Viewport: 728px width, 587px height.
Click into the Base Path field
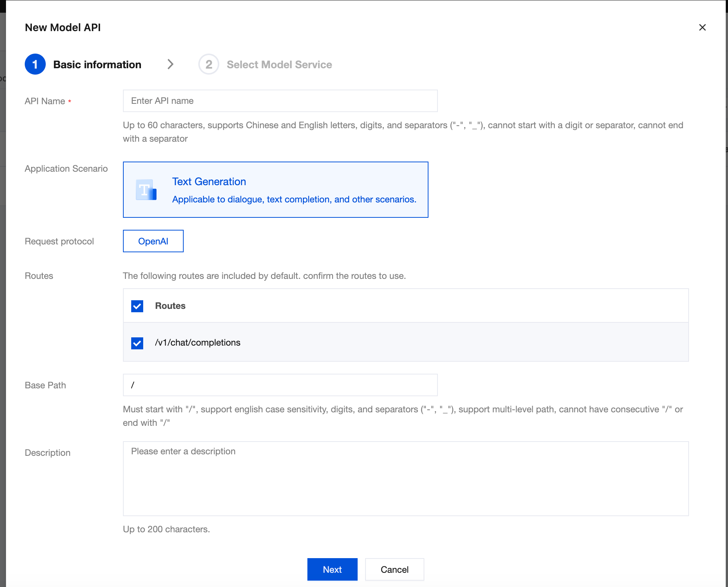[280, 385]
